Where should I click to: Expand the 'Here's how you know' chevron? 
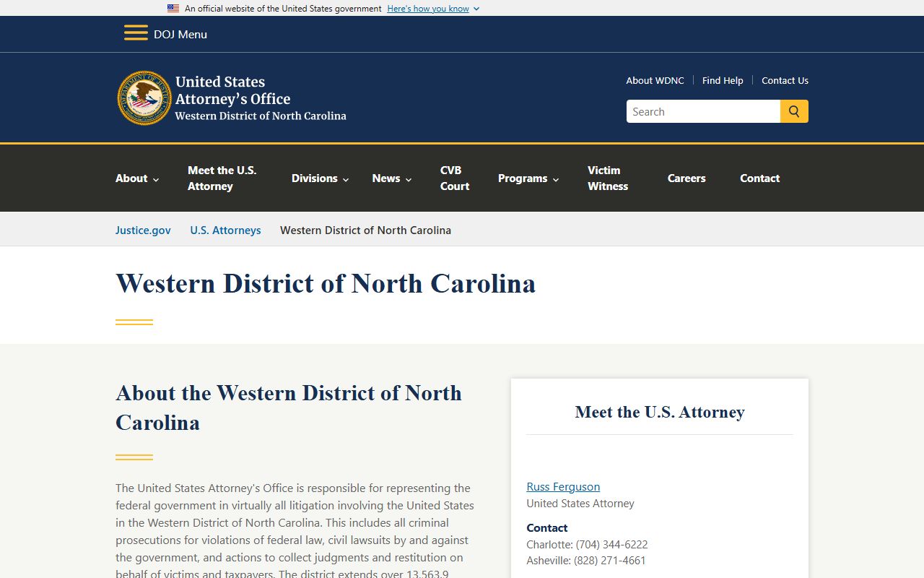(x=476, y=9)
